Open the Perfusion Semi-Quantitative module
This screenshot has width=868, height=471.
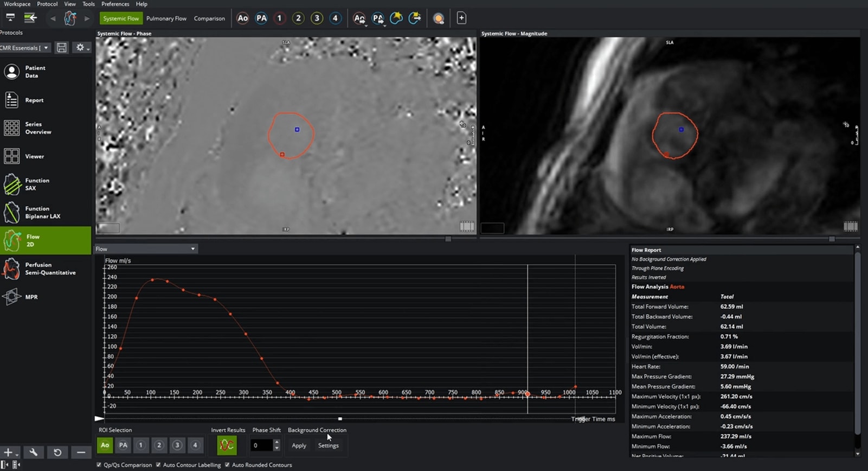[x=46, y=269]
